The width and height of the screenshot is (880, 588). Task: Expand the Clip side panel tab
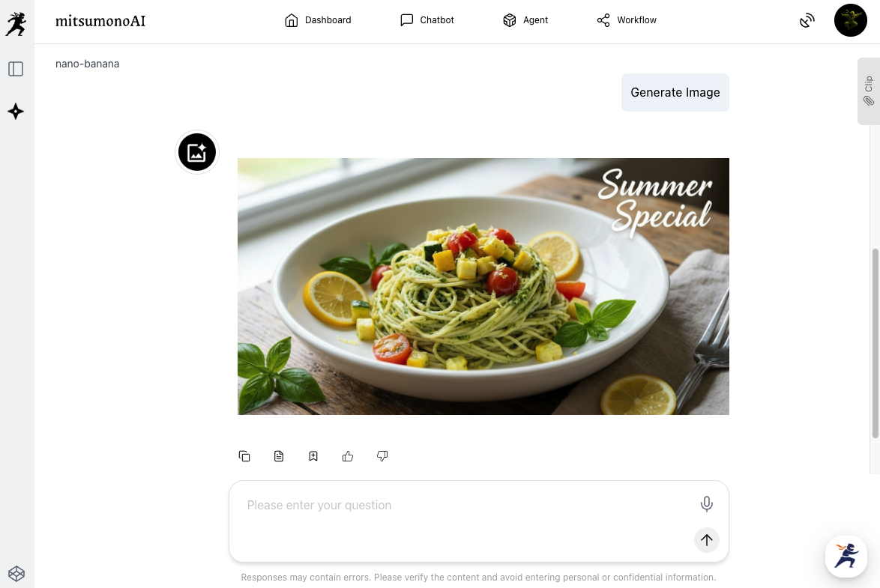868,91
